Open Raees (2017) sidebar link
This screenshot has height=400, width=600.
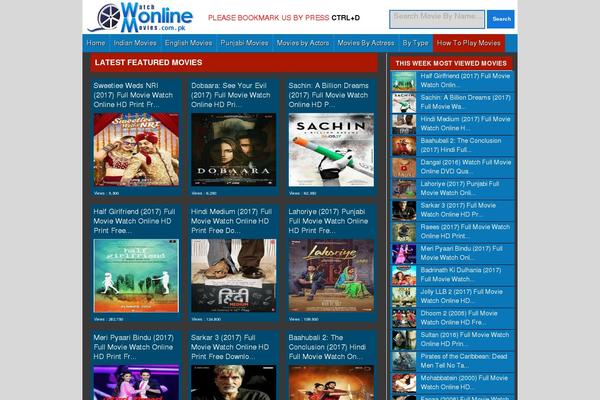coord(465,231)
